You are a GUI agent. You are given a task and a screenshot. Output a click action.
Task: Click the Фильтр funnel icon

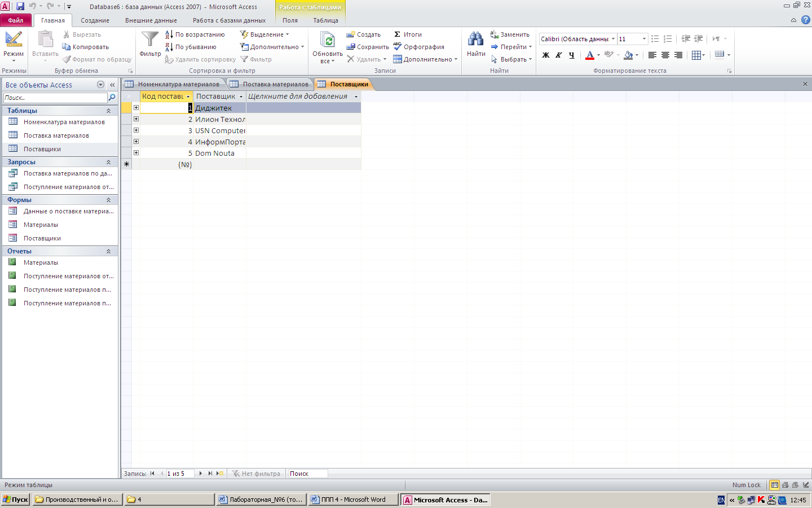click(x=150, y=39)
